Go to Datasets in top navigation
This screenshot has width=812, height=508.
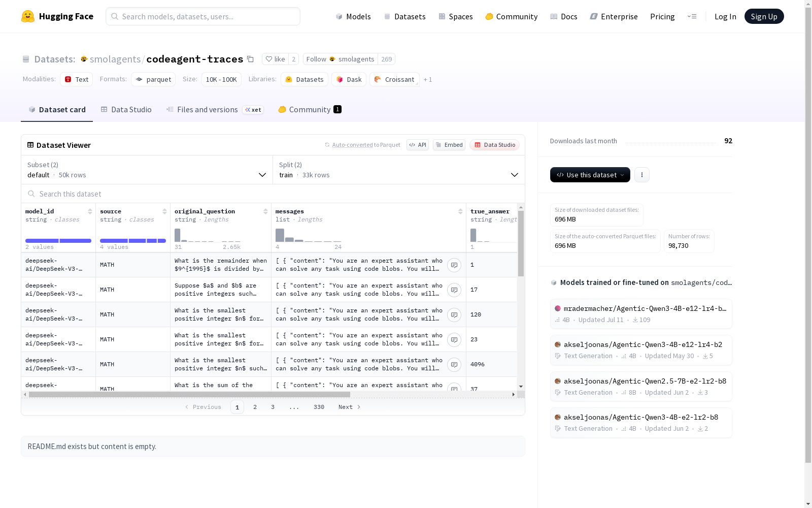404,16
